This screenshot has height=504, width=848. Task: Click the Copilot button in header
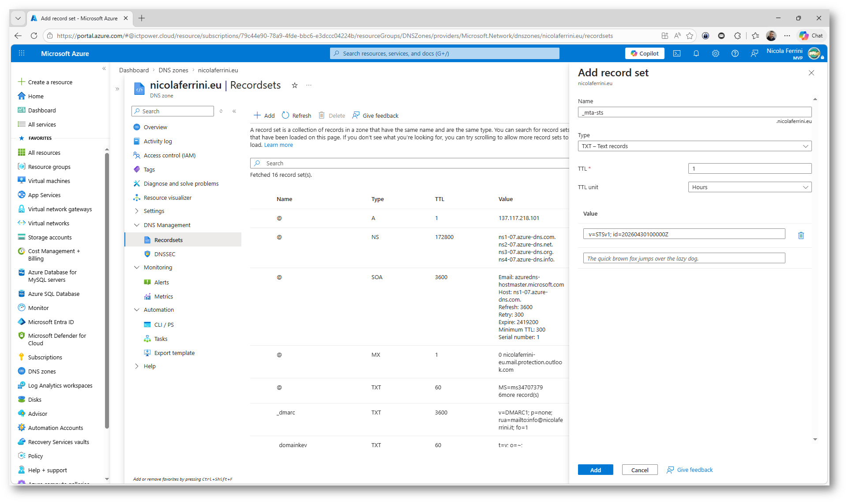pyautogui.click(x=644, y=53)
